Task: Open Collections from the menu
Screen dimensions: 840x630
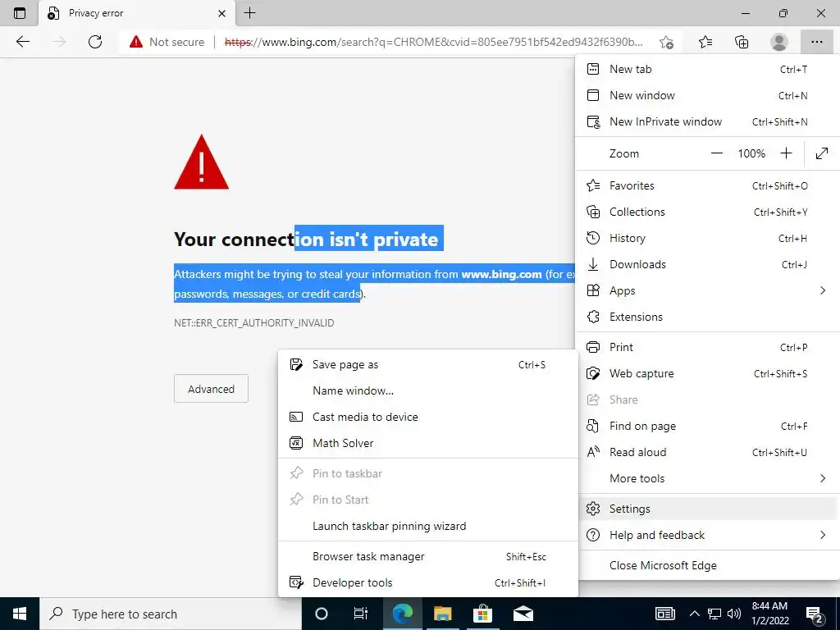Action: (707, 212)
